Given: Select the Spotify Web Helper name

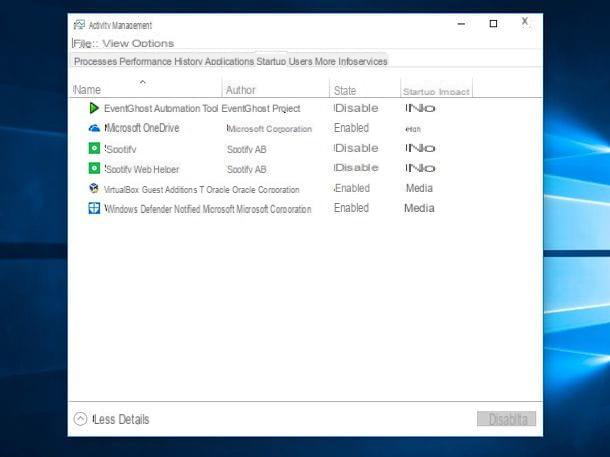Looking at the screenshot, I should click(x=142, y=169).
